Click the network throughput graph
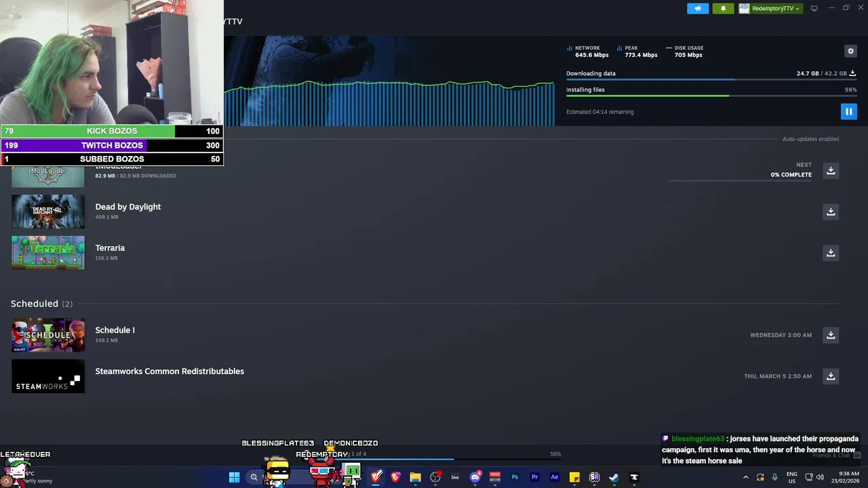 click(389, 103)
